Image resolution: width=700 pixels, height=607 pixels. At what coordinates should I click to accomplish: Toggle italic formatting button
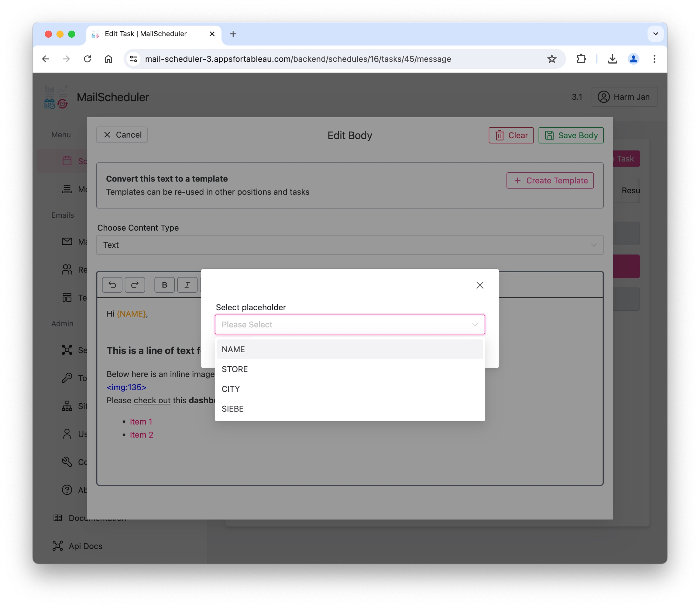point(187,285)
